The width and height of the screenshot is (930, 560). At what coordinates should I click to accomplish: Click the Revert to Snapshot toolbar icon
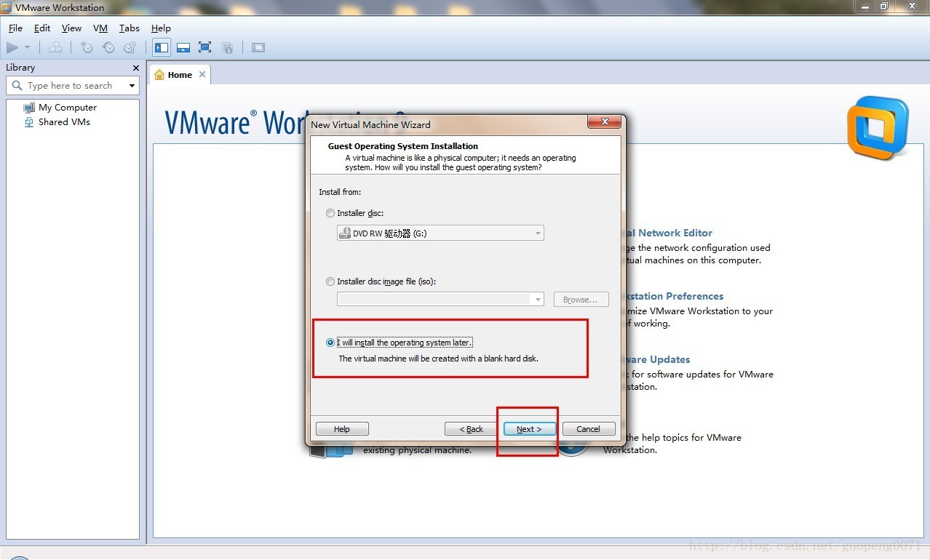pos(108,48)
